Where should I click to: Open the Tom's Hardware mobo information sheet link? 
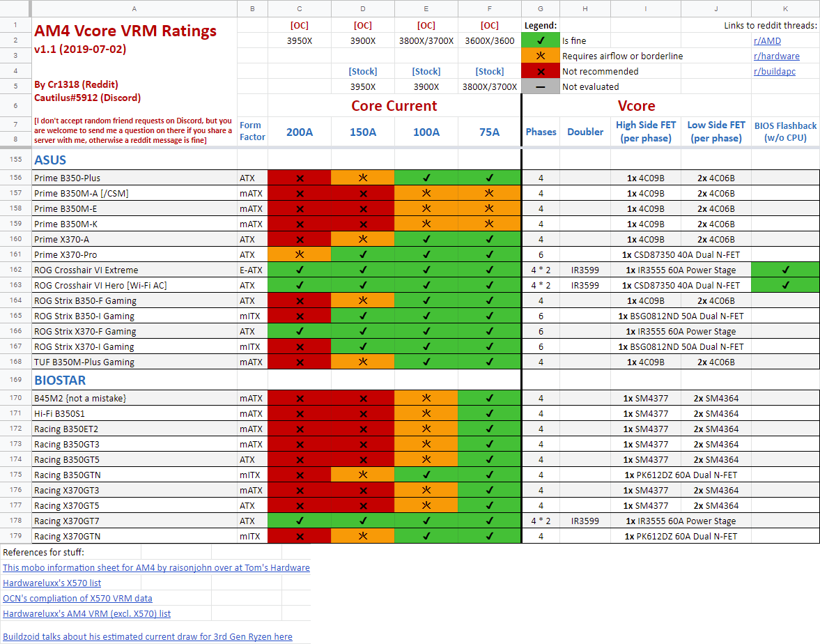tap(156, 567)
